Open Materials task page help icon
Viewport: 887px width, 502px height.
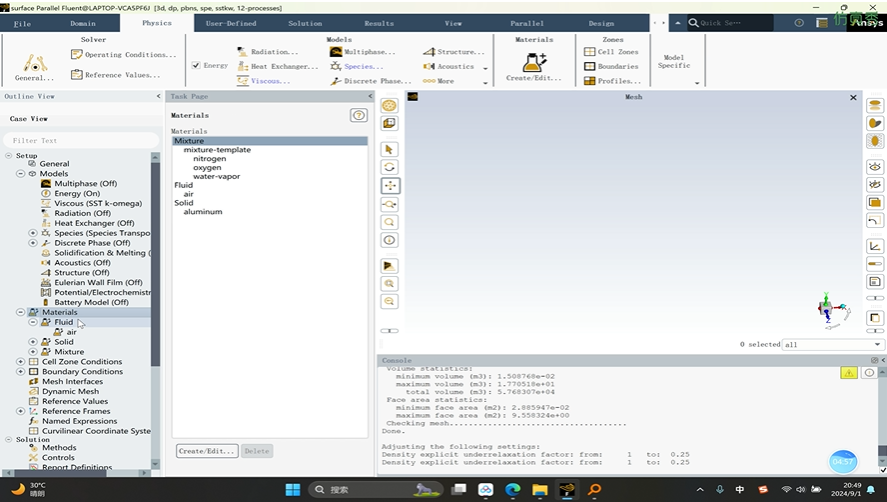[x=359, y=115]
